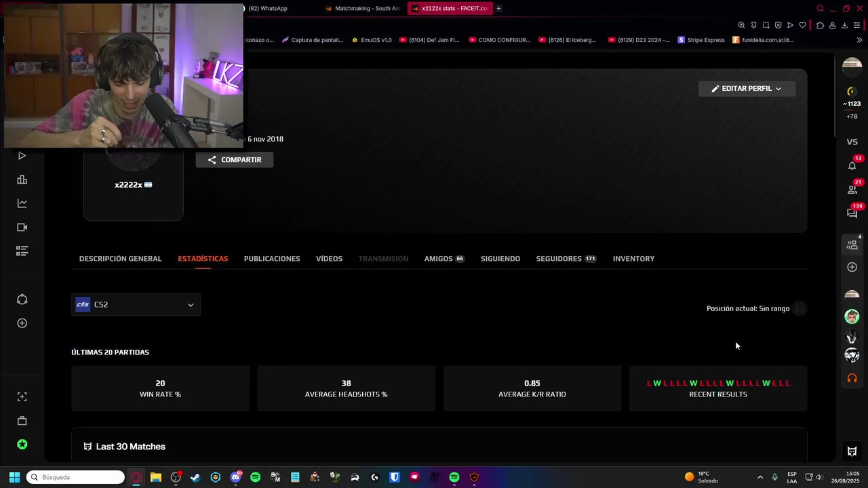Click the FACEIT mask logo bottom right
Image resolution: width=868 pixels, height=488 pixels.
pyautogui.click(x=852, y=451)
